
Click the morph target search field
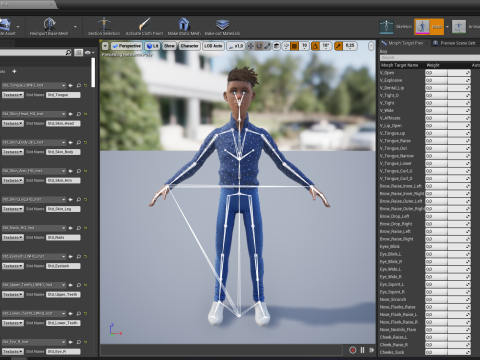pyautogui.click(x=430, y=58)
